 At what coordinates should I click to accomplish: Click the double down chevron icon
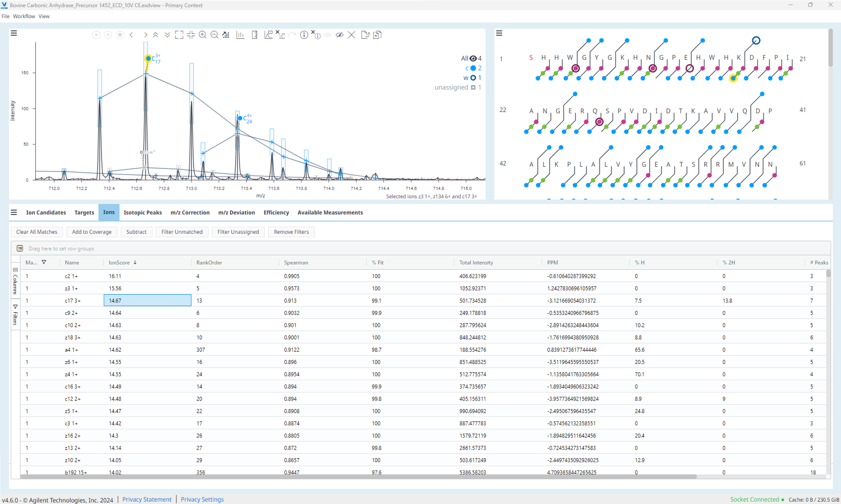pos(167,35)
